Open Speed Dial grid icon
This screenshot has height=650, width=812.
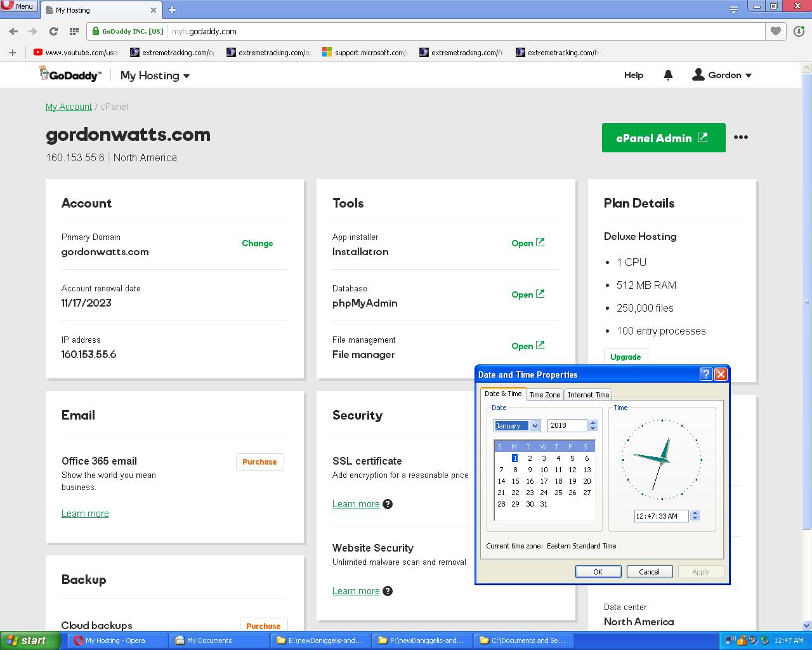point(74,31)
